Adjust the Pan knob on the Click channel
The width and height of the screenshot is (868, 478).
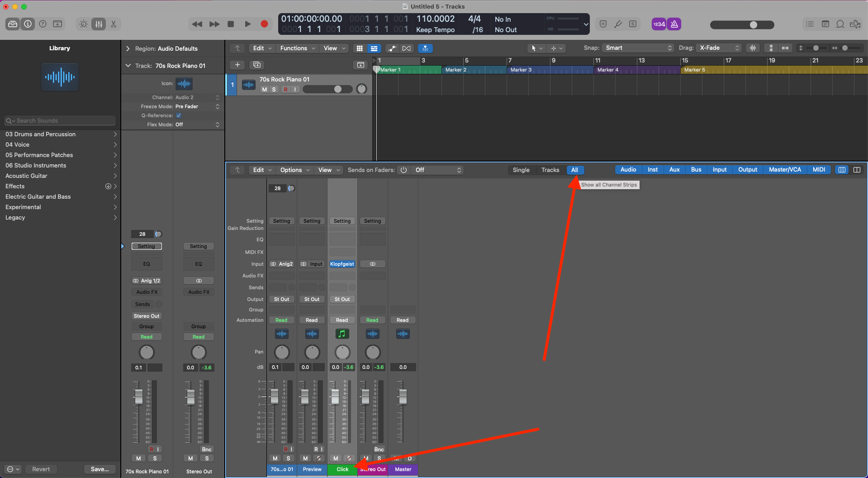tap(342, 352)
